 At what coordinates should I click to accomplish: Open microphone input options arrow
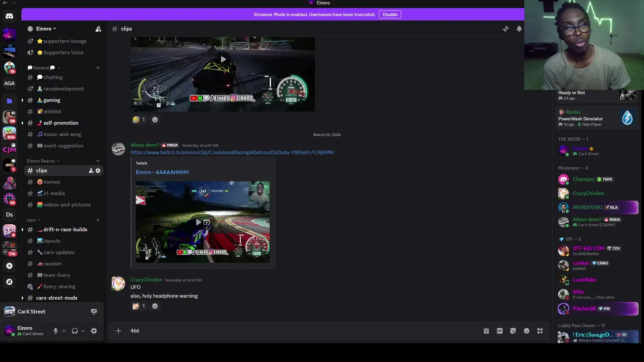(x=64, y=331)
